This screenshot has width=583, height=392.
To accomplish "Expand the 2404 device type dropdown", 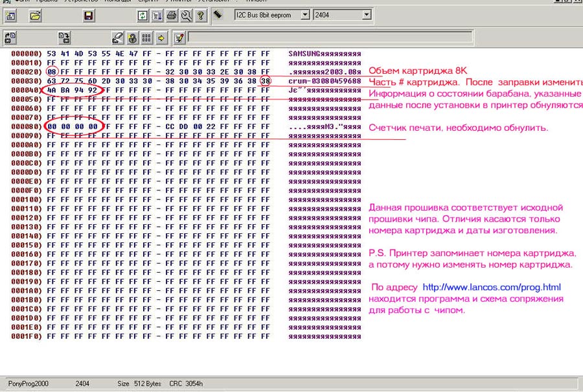I will pos(367,15).
